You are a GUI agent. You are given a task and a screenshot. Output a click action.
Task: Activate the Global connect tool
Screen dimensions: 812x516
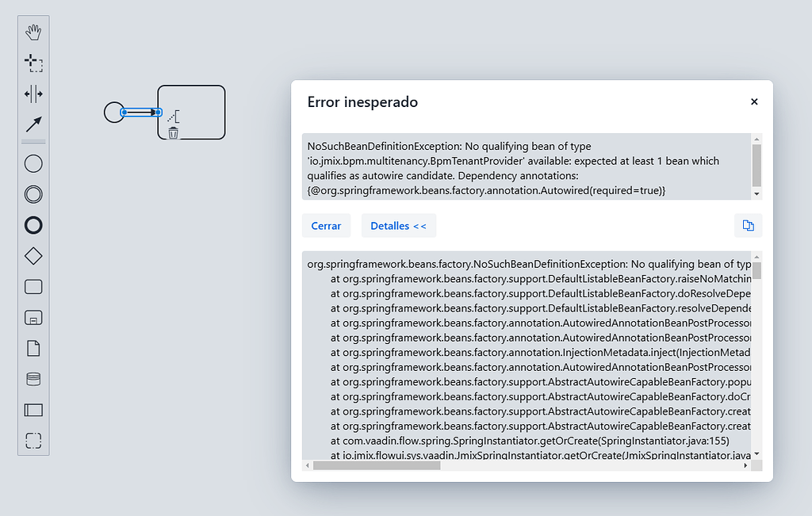coord(33,124)
